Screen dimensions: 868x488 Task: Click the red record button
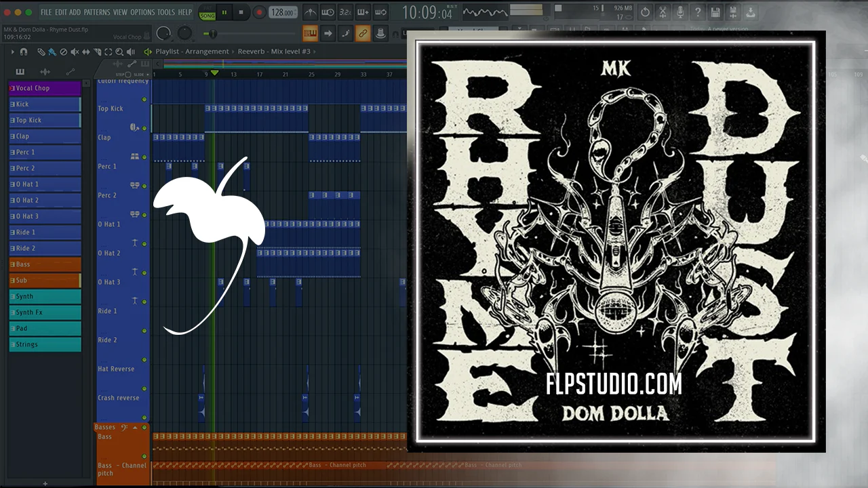coord(259,12)
